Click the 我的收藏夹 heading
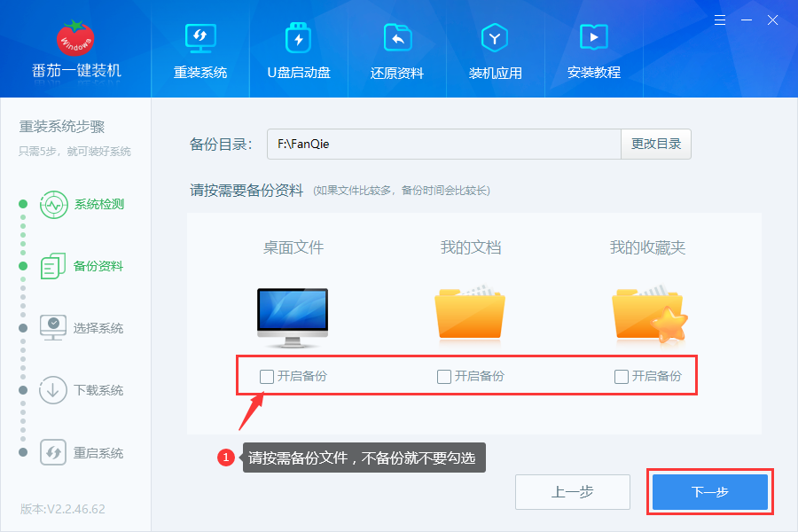The image size is (798, 532). click(648, 248)
